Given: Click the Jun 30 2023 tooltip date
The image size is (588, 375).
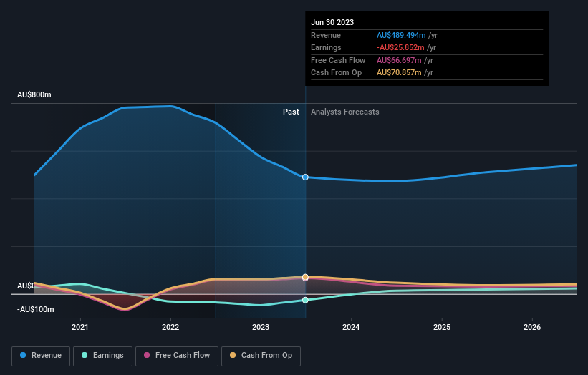Looking at the screenshot, I should [332, 22].
